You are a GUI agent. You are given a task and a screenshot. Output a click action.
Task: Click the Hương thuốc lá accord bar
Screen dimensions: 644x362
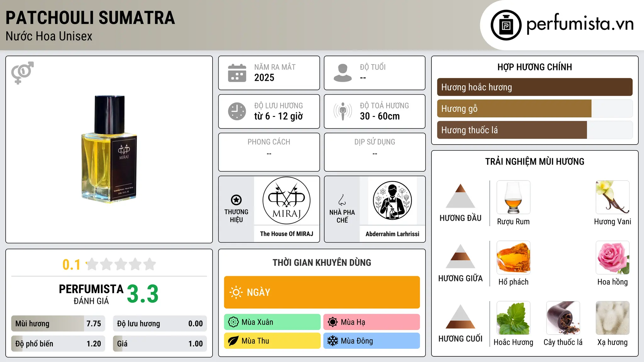pos(535,130)
